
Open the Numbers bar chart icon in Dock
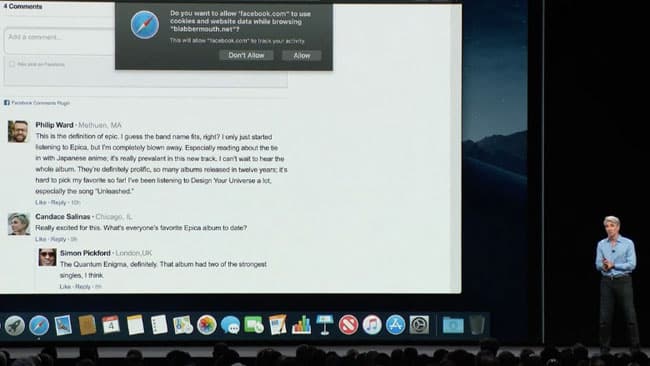coord(301,325)
